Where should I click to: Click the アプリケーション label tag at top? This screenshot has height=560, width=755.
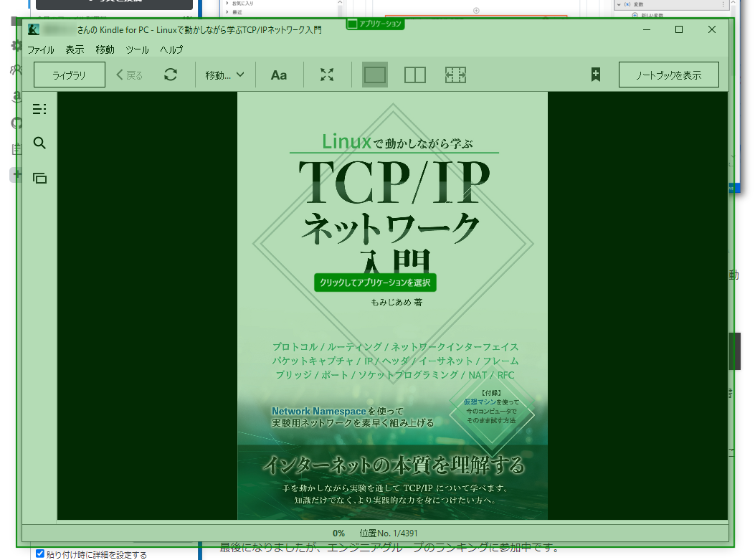375,24
